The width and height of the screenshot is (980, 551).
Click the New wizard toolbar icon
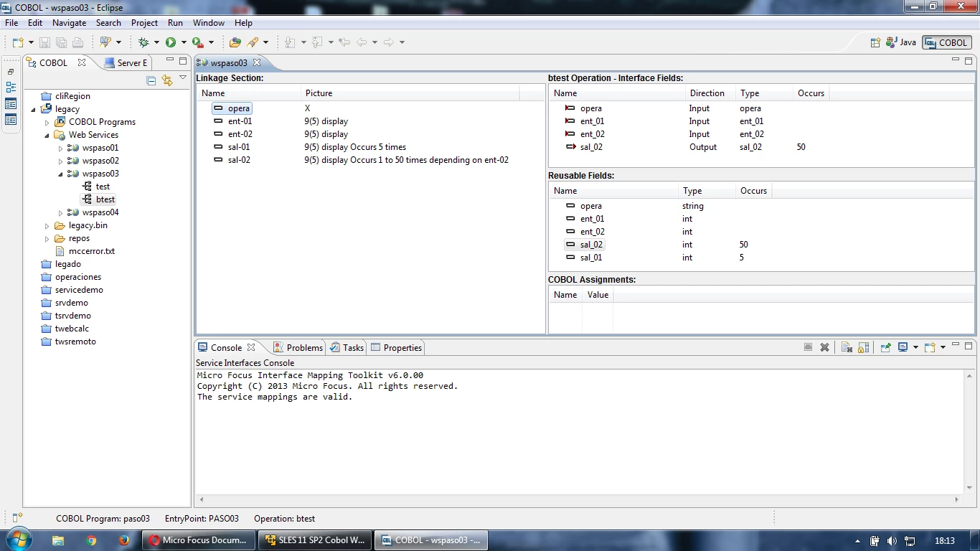tap(18, 42)
